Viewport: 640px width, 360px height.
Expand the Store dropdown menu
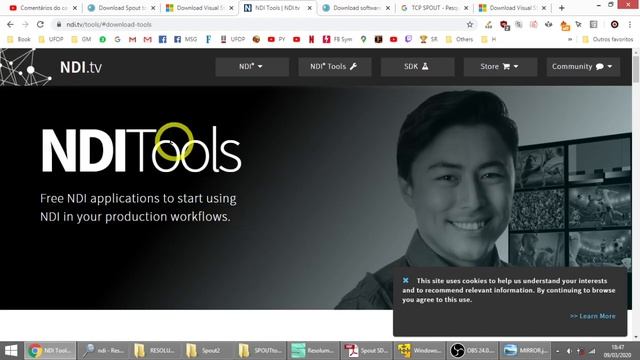[x=500, y=67]
